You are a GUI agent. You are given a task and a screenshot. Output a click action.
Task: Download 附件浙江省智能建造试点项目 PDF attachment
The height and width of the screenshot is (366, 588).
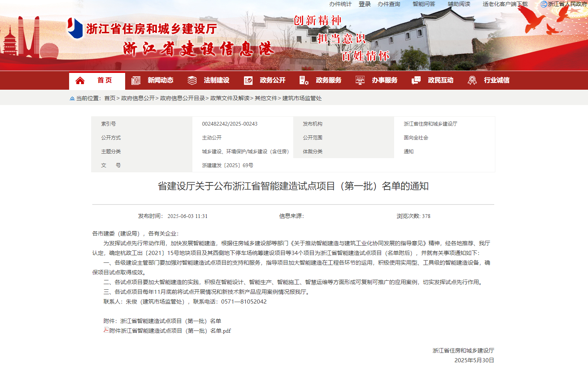(170, 331)
